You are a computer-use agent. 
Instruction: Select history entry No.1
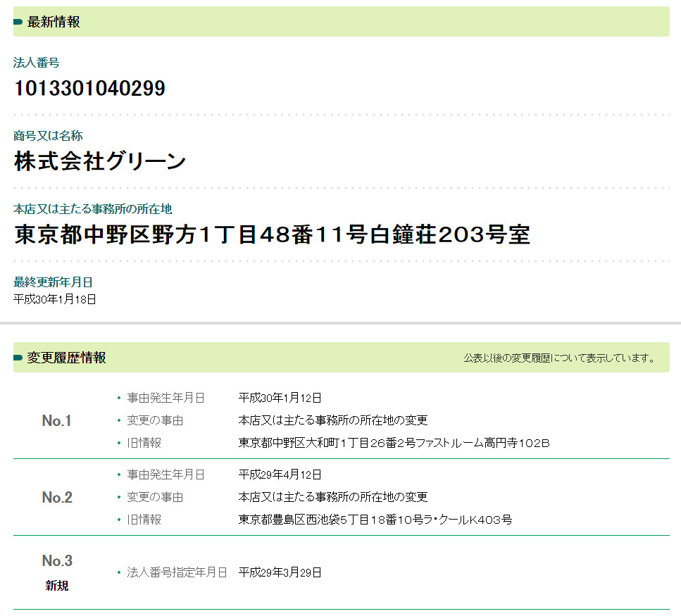(x=56, y=421)
